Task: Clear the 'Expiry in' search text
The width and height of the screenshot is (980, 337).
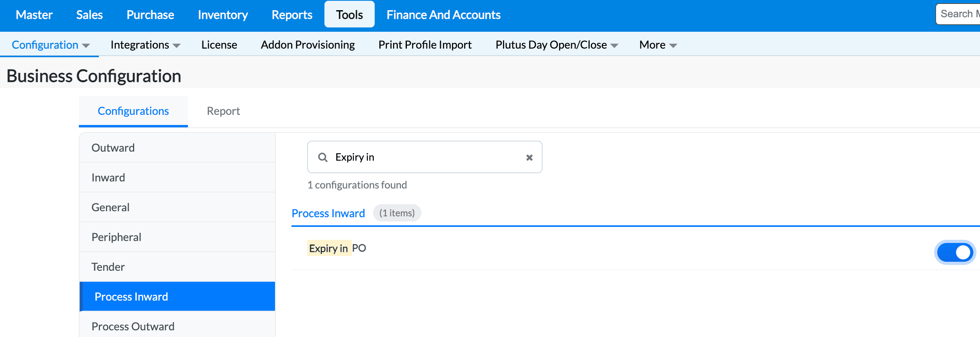Action: point(529,158)
